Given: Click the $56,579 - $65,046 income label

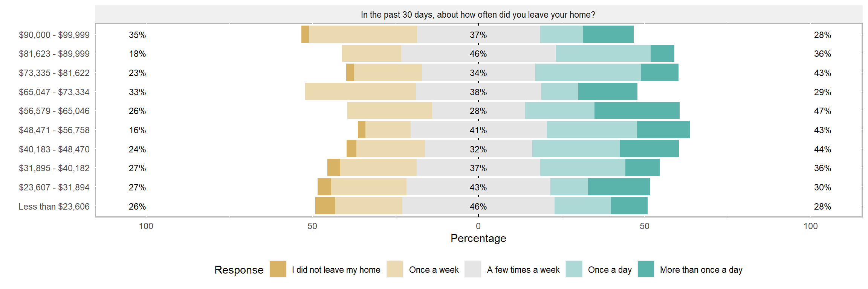Looking at the screenshot, I should [54, 111].
